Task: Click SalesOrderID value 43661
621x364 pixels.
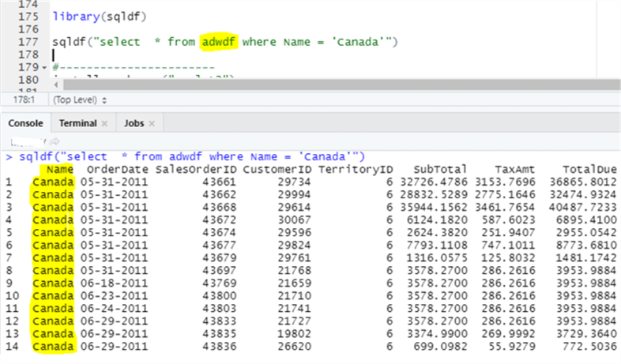Action: (x=220, y=182)
